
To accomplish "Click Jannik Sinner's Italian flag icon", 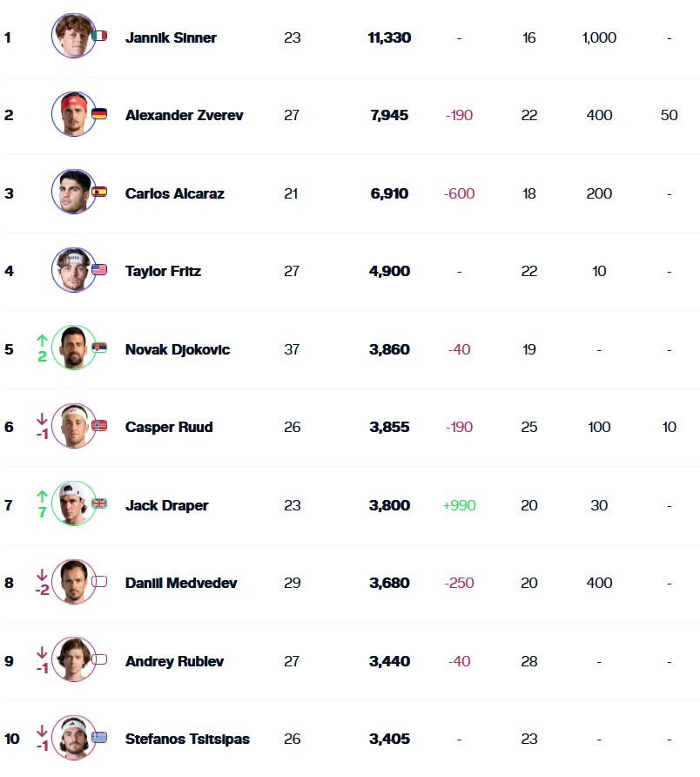I will 99,37.
